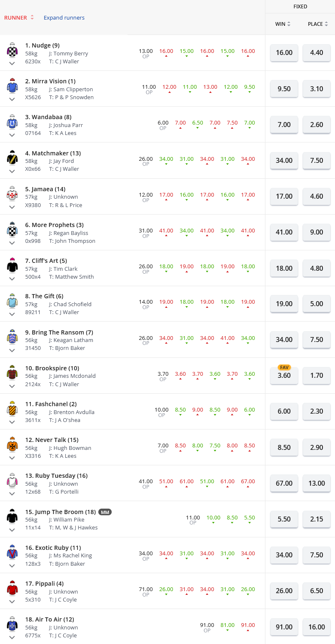Image resolution: width=335 pixels, height=644 pixels.
Task: Click the Expand runners link
Action: pos(64,17)
